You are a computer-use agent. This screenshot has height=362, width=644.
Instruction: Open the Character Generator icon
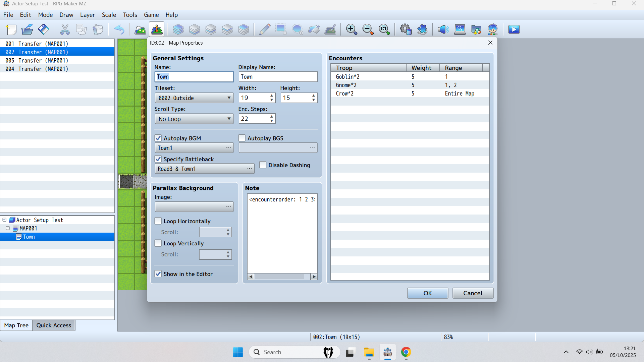(x=493, y=29)
